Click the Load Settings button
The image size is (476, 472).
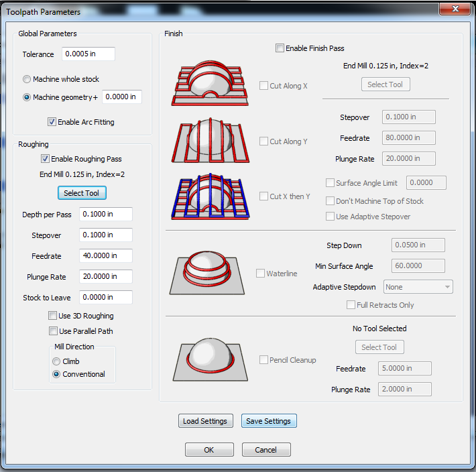pyautogui.click(x=204, y=421)
